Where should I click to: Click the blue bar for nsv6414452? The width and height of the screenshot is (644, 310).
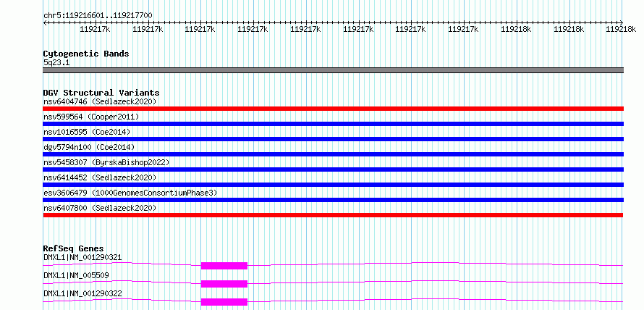(333, 185)
